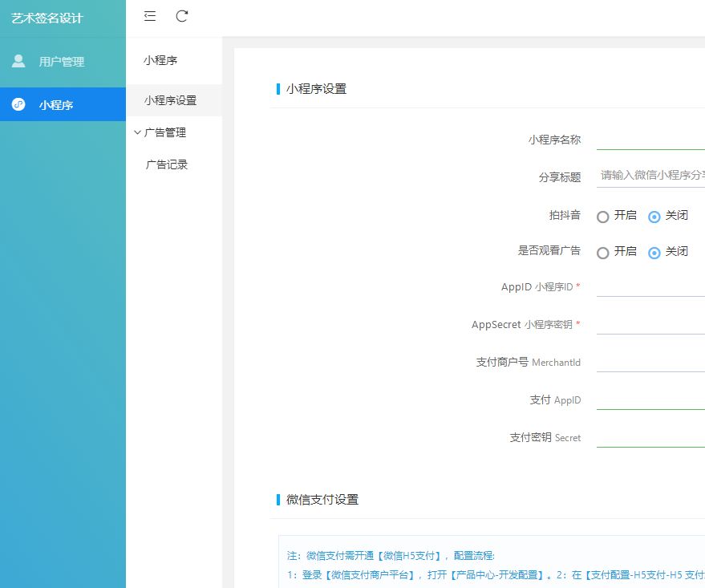This screenshot has height=588, width=705.
Task: Collapse the 广告管理 chevron
Action: (137, 132)
